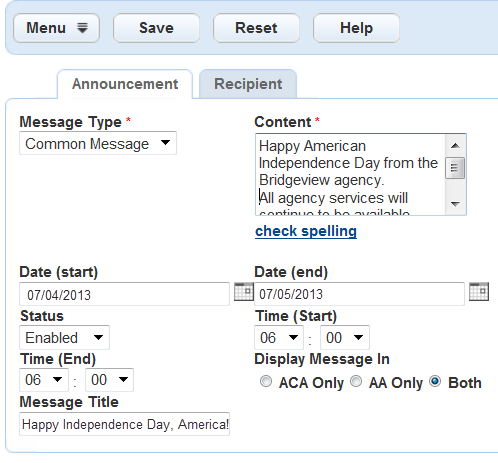Screen dimensions: 498x463
Task: Click the check spelling link
Action: click(x=306, y=231)
